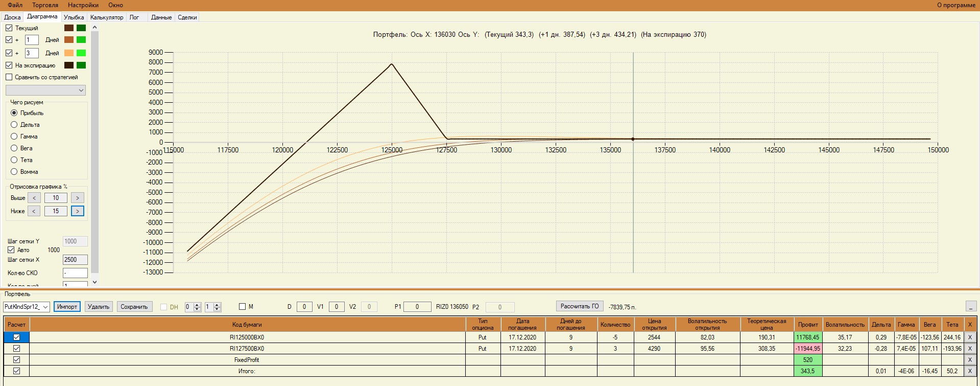The image size is (980, 386).
Task: Pick the green swatch for plus 1 Дней
Action: (x=81, y=40)
